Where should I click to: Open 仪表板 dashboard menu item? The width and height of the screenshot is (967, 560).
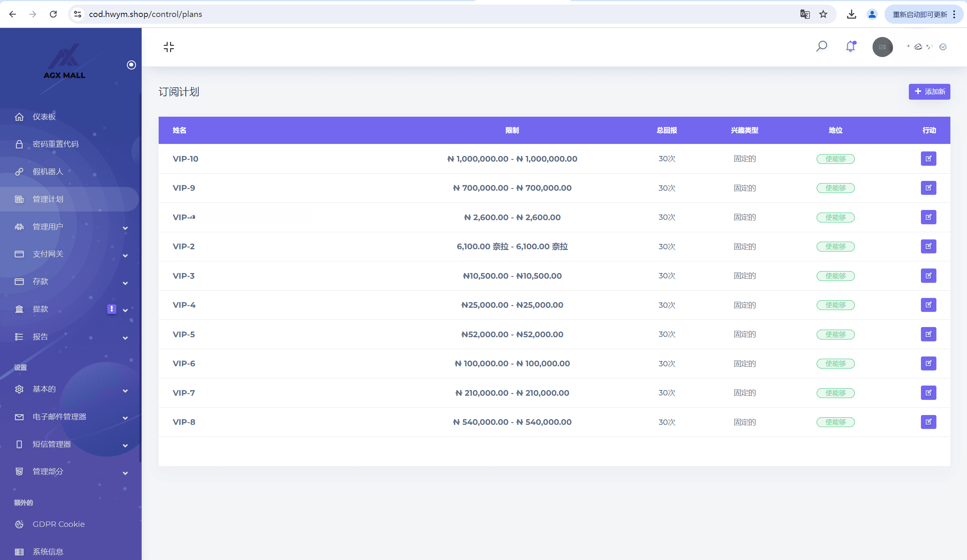coord(44,117)
